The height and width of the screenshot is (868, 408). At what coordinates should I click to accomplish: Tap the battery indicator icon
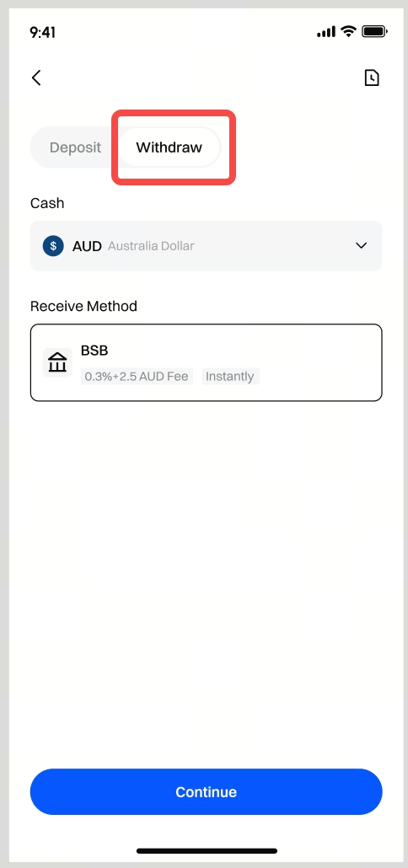coord(375,31)
